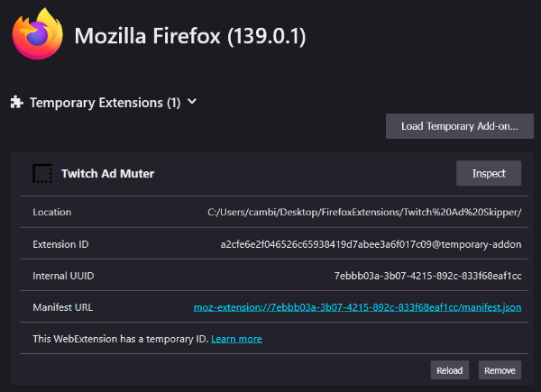The width and height of the screenshot is (541, 392).
Task: Click the extension Location file path
Action: tap(364, 213)
